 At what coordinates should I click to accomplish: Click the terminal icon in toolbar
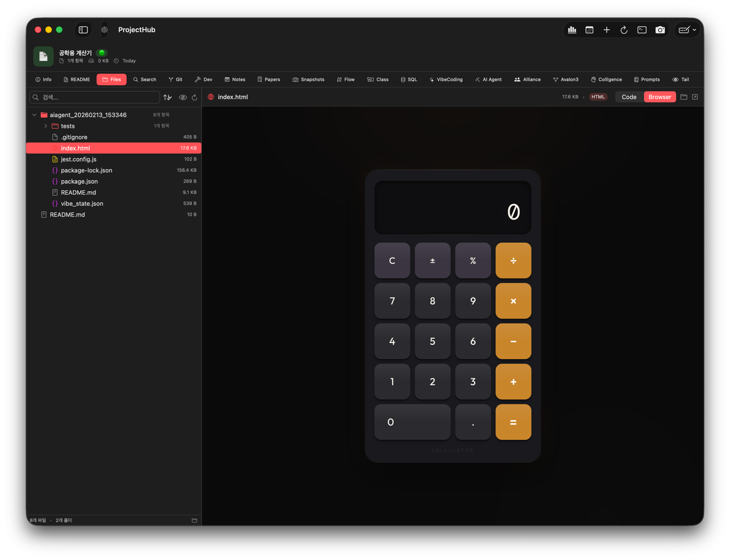(642, 30)
